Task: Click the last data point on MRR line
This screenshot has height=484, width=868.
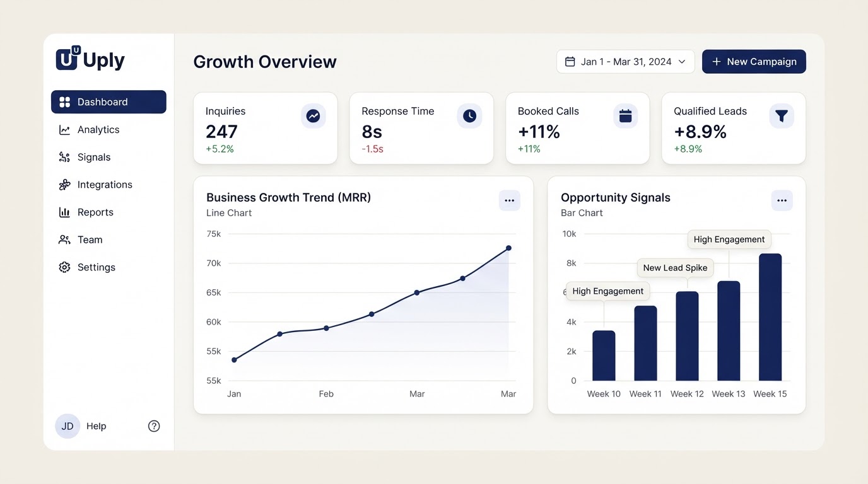Action: click(508, 248)
